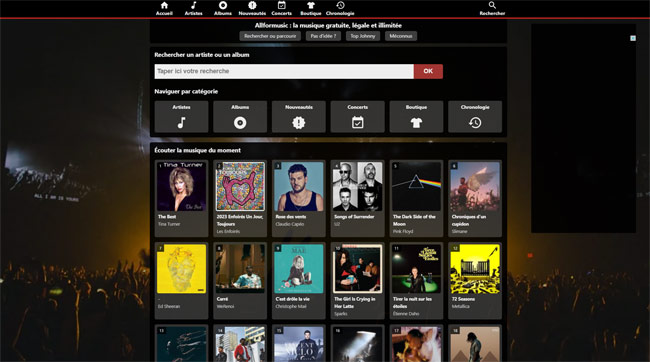Open the Concerts calendar icon in top bar
Screen dimensions: 650x362
coord(281,5)
